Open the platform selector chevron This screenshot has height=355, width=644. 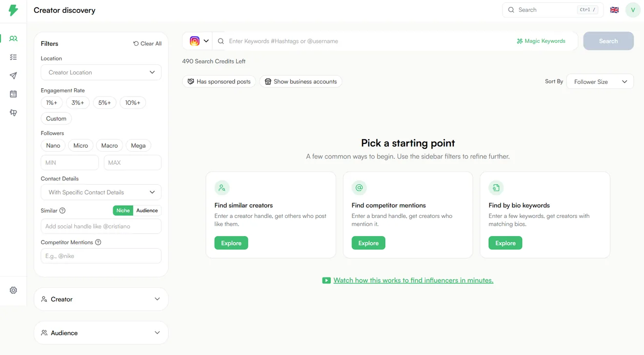206,41
